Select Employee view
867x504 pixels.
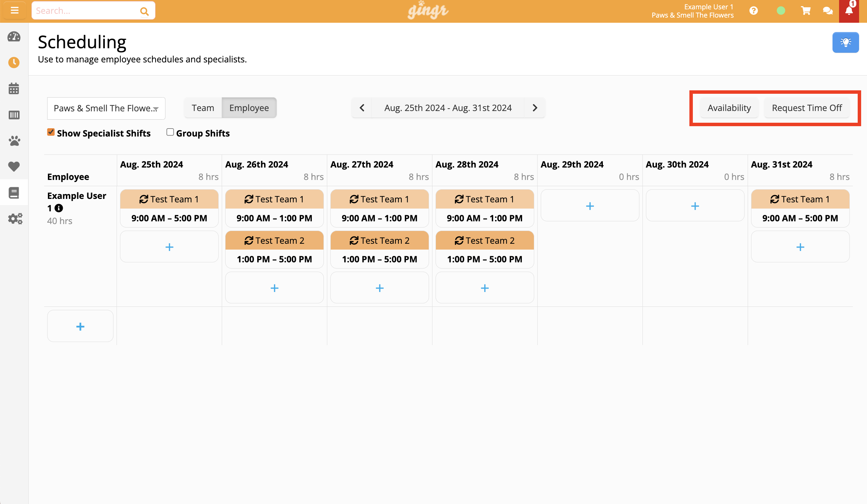pos(249,108)
